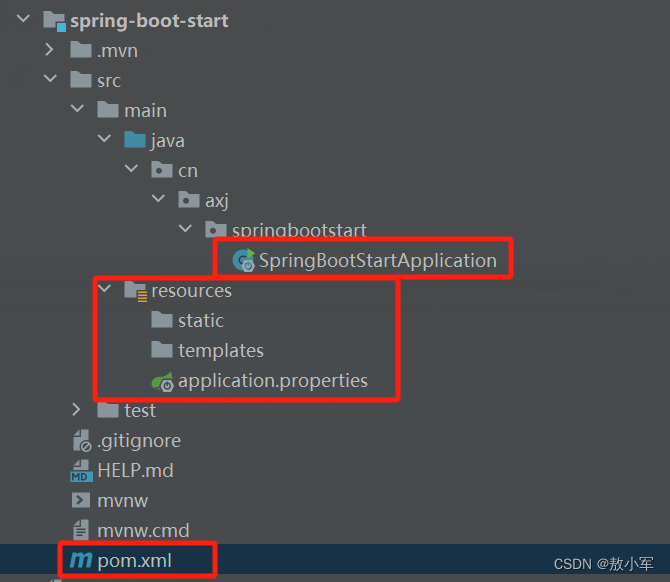Image resolution: width=670 pixels, height=582 pixels.
Task: Click the test folder icon
Action: pyautogui.click(x=108, y=410)
